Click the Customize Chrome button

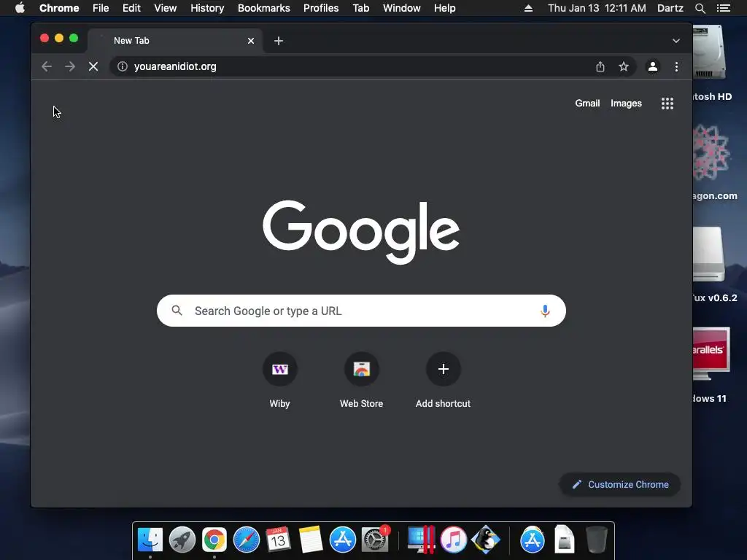620,484
